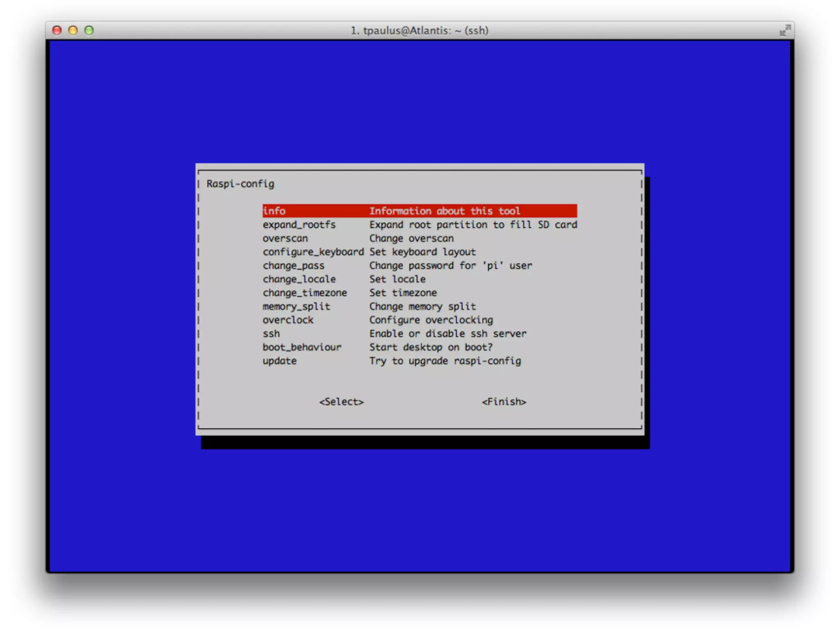Toggle fullscreen with the title bar arrows icon
This screenshot has width=840, height=630.
pyautogui.click(x=785, y=30)
